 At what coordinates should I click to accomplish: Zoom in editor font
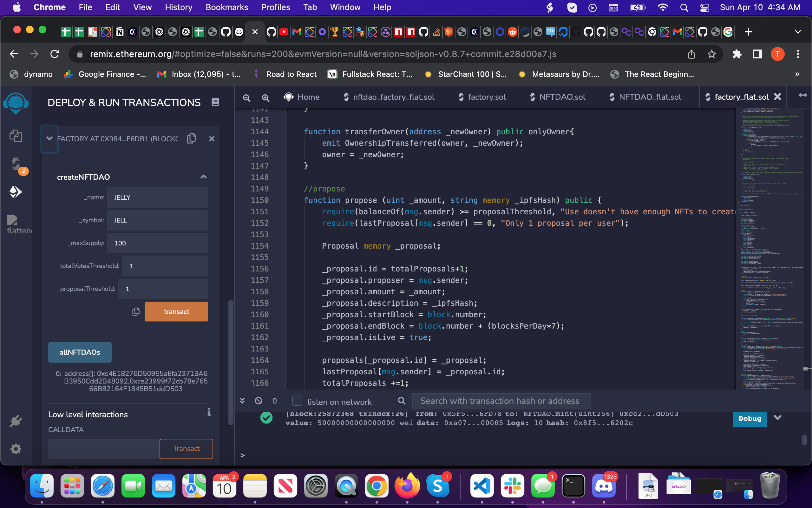tap(265, 97)
